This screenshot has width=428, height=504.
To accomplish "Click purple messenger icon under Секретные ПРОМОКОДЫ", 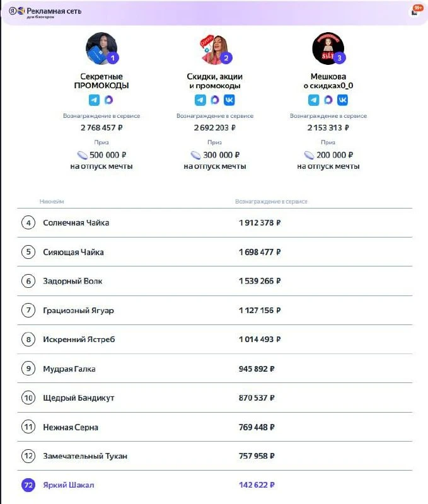I will pyautogui.click(x=108, y=100).
